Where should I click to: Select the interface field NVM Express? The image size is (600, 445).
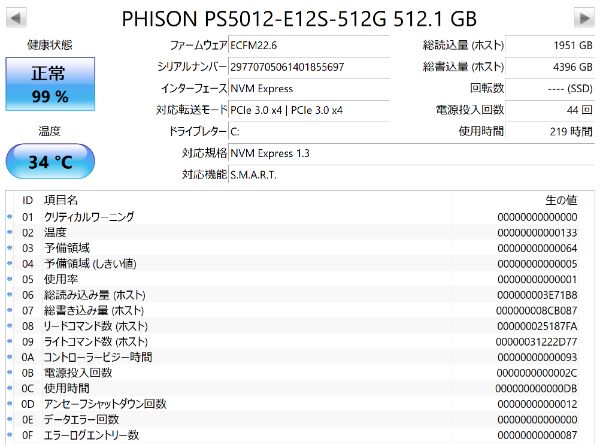(309, 88)
